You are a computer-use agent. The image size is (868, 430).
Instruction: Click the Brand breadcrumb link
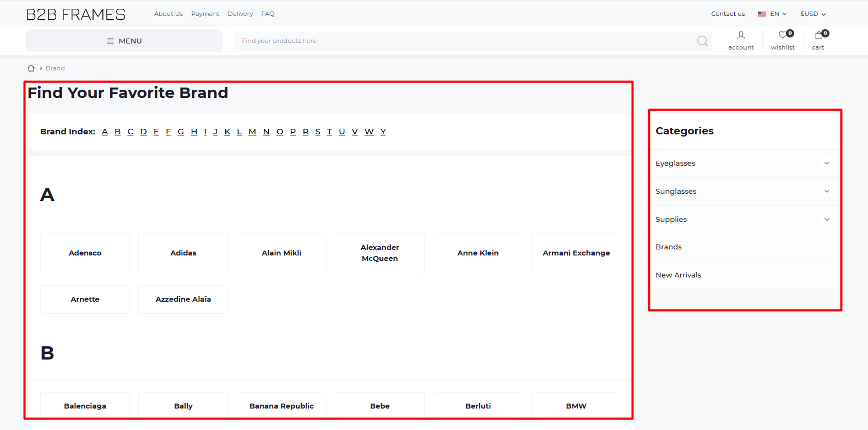pos(55,68)
